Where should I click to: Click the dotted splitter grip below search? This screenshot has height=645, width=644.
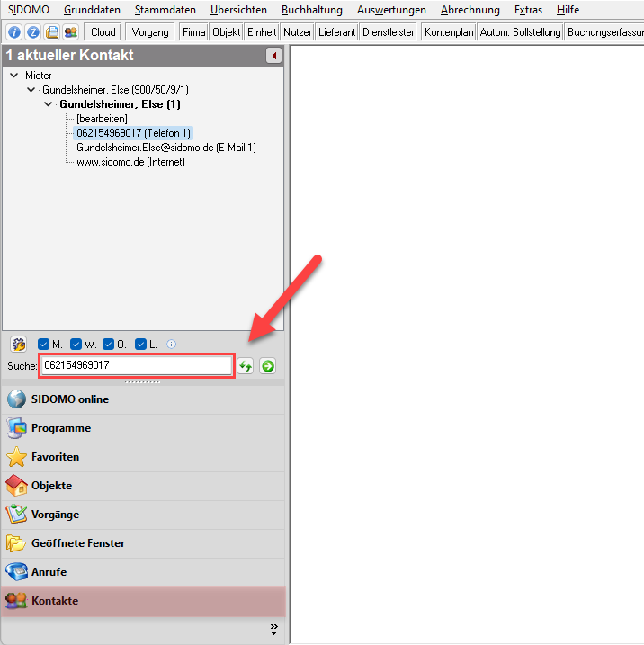[142, 381]
